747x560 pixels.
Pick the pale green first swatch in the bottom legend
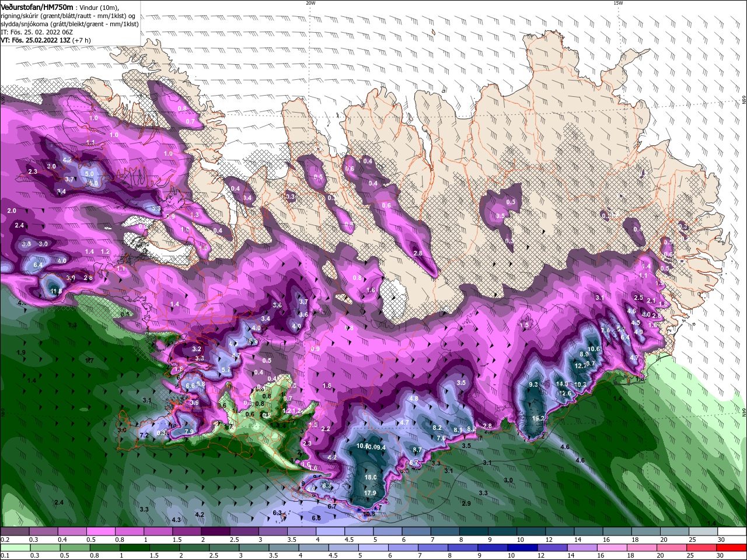(15, 548)
